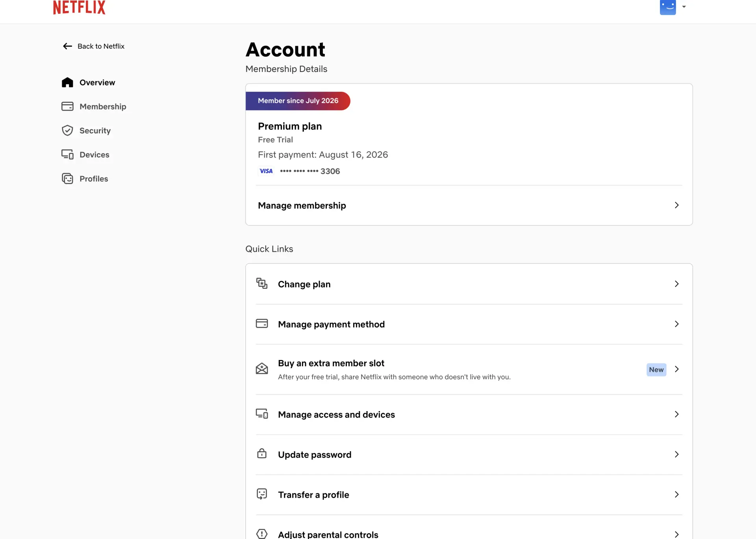This screenshot has width=756, height=539.
Task: Click the Devices sidebar icon
Action: point(67,154)
